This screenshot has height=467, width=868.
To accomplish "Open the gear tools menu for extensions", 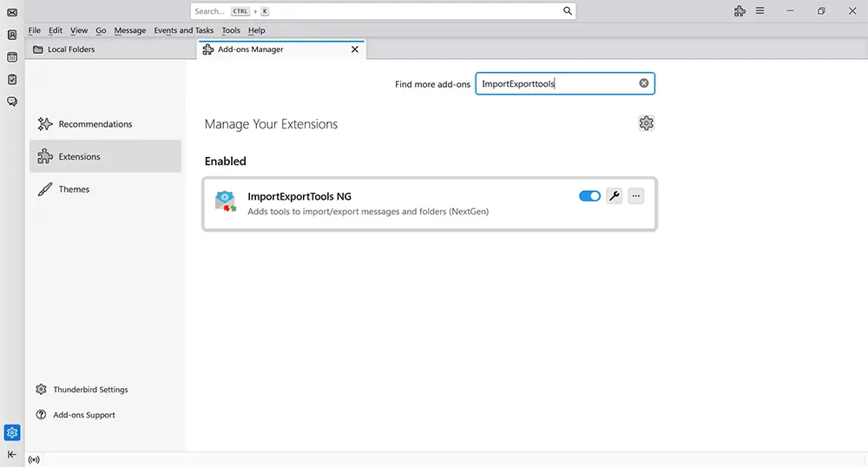I will pyautogui.click(x=647, y=123).
